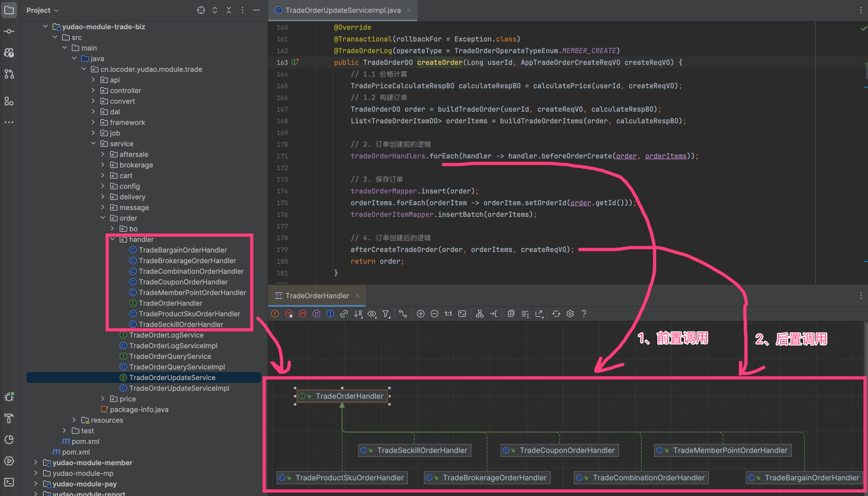Refresh the diagram data model
868x496 pixels.
pyautogui.click(x=556, y=314)
